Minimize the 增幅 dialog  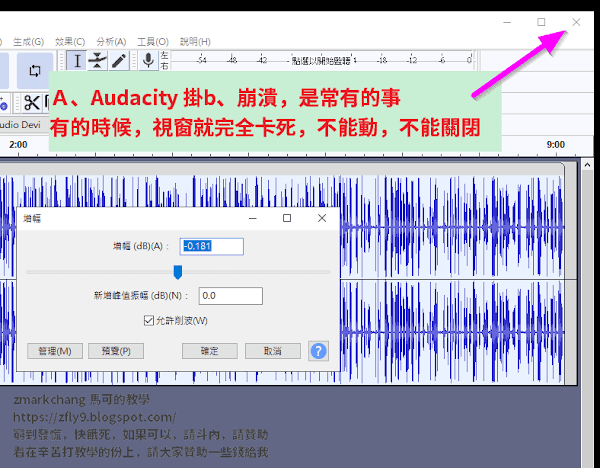pyautogui.click(x=253, y=218)
